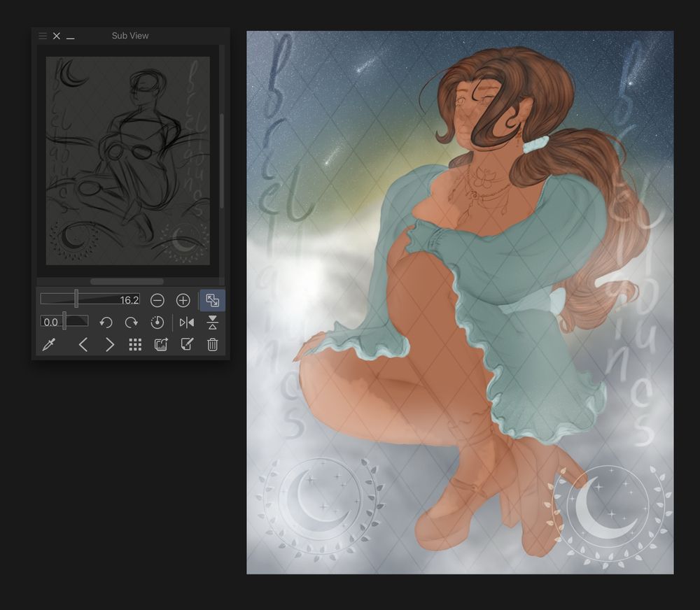The image size is (700, 610).
Task: Import an image into Sub View
Action: pos(160,345)
